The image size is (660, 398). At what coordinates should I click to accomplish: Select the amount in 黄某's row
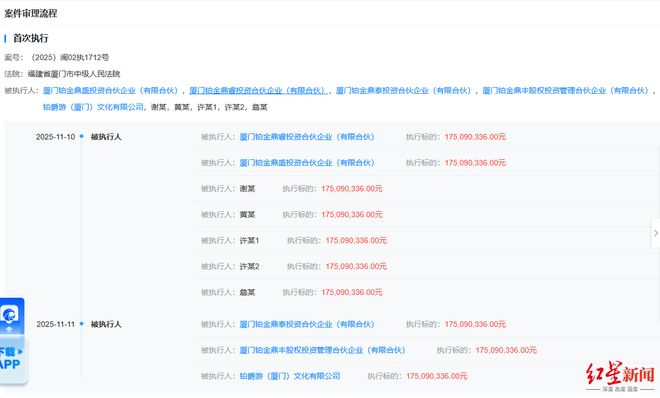(352, 215)
